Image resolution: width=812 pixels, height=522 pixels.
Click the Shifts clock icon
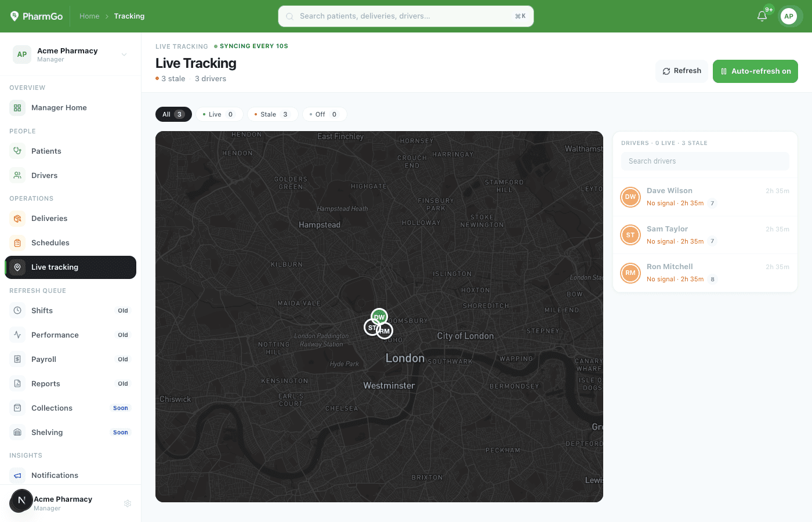click(17, 311)
